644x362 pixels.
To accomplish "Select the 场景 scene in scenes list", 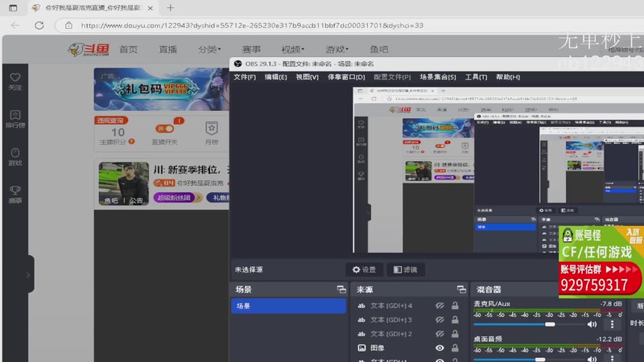I will 288,306.
